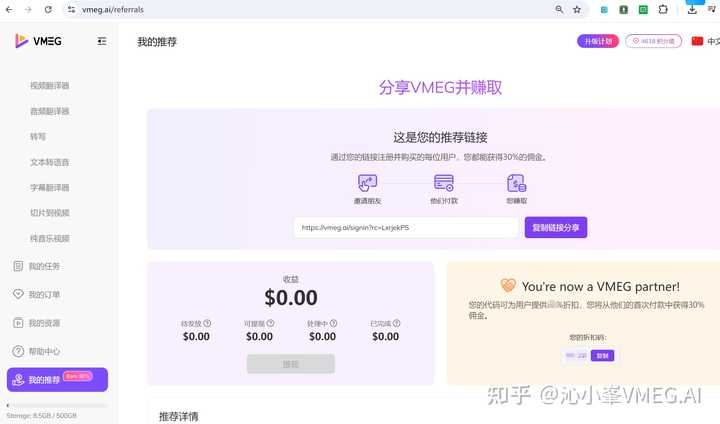
Task: Select 文本转语音 in the sidebar
Action: point(50,162)
